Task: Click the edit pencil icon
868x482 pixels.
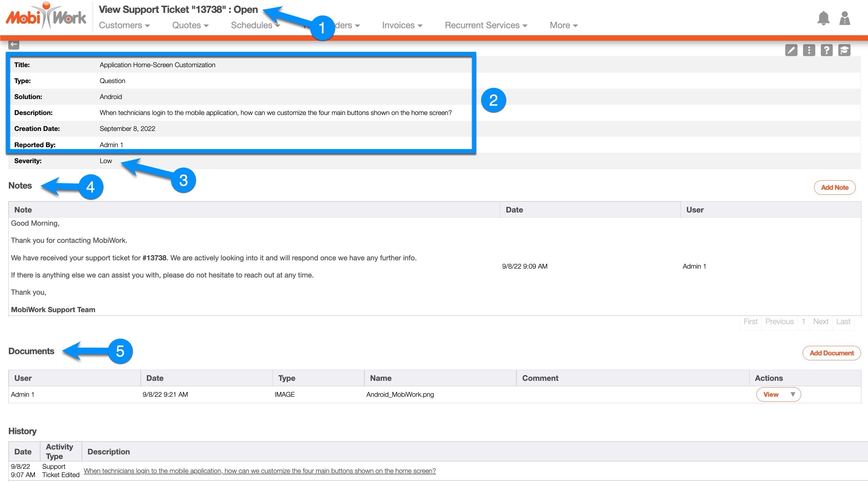Action: [791, 50]
